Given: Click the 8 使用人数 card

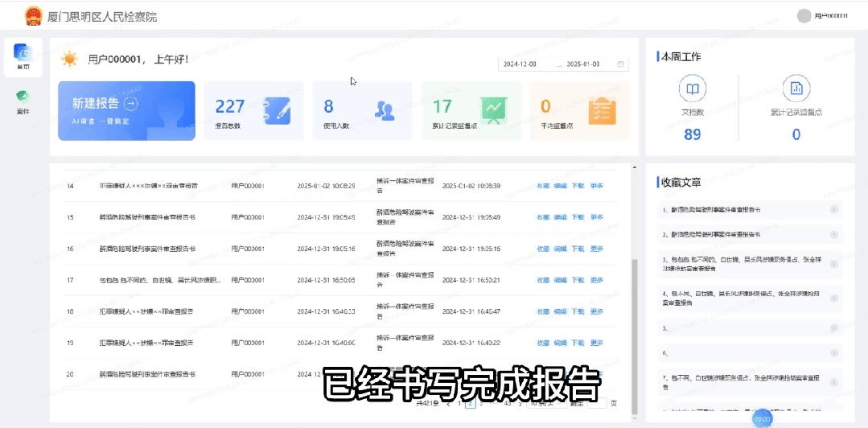Looking at the screenshot, I should point(363,111).
